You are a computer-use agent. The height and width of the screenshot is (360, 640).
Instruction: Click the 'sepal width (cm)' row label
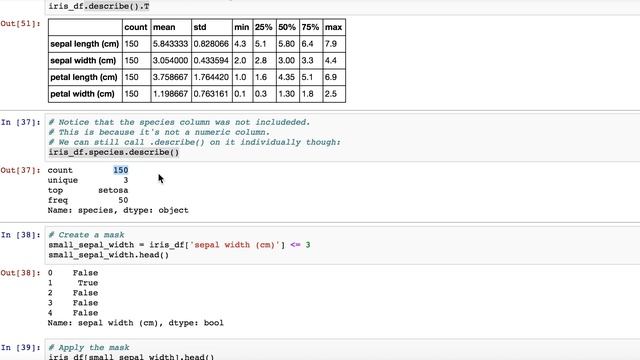(x=83, y=60)
